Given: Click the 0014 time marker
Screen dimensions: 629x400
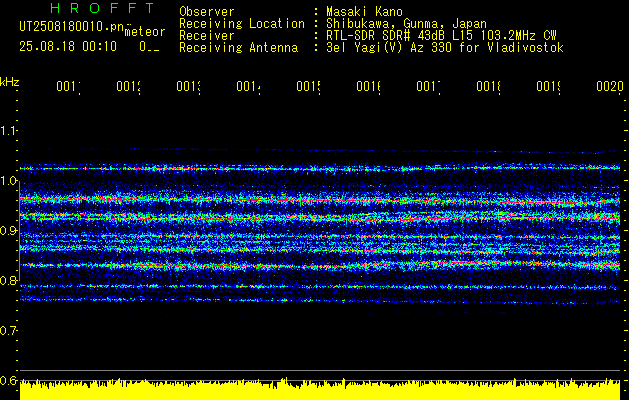Looking at the screenshot, I should pos(248,86).
